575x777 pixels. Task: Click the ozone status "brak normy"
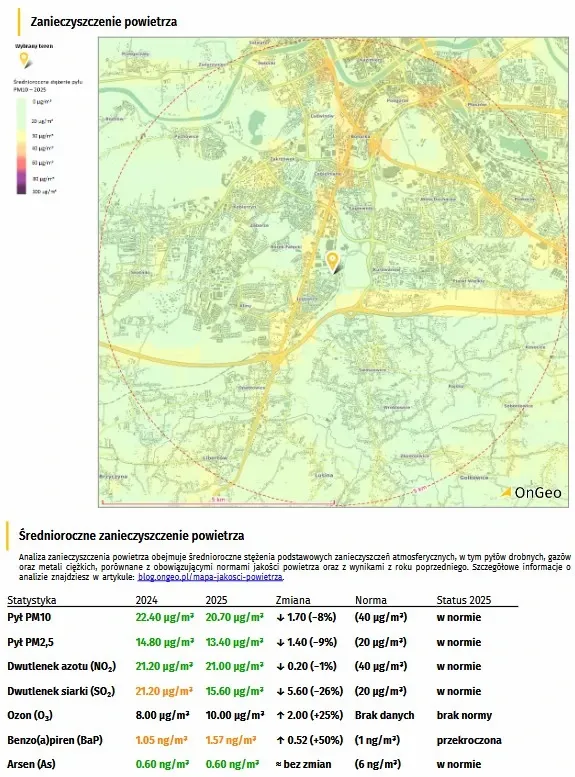pos(464,716)
